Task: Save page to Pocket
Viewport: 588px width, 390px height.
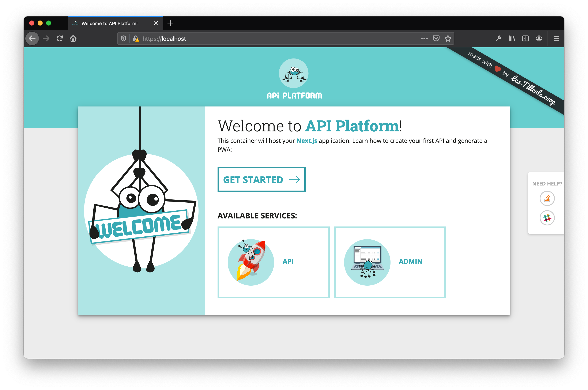Action: (436, 38)
